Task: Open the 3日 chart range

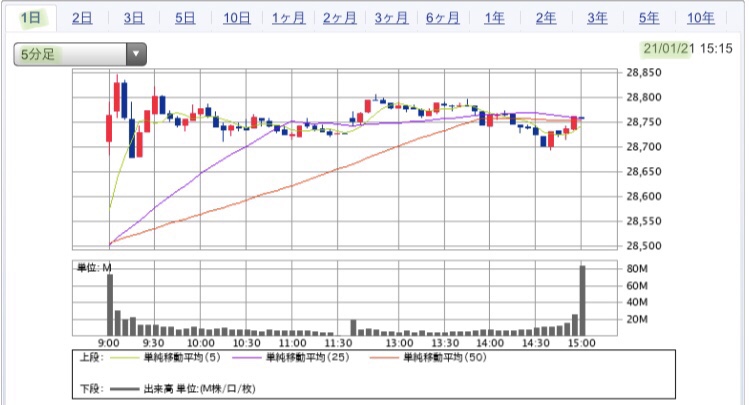Action: [x=134, y=18]
